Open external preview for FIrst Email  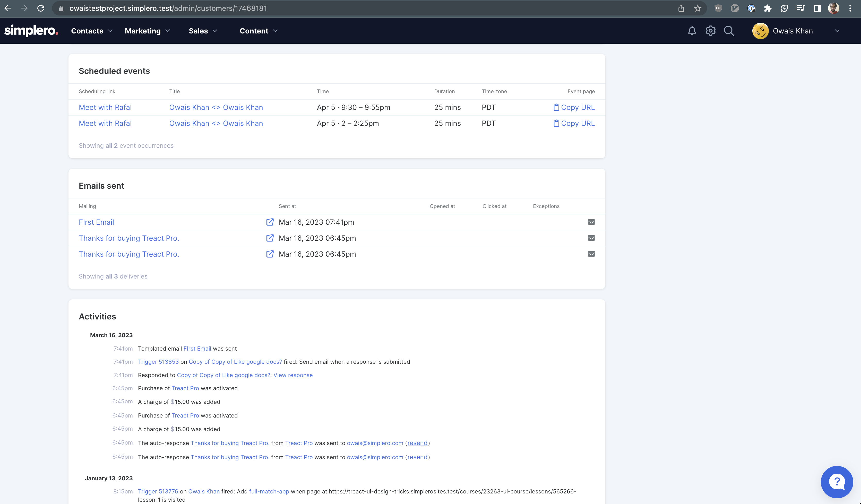coord(270,222)
